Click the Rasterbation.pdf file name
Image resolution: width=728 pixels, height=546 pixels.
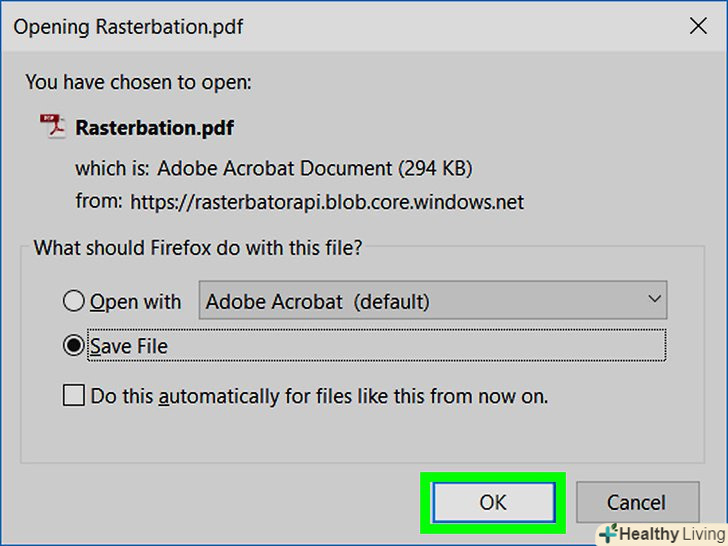point(155,128)
